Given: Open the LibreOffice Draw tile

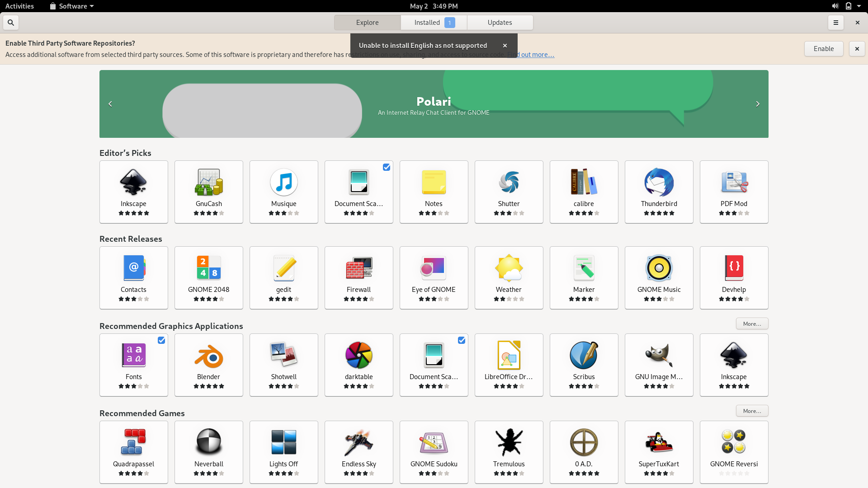Looking at the screenshot, I should tap(509, 365).
